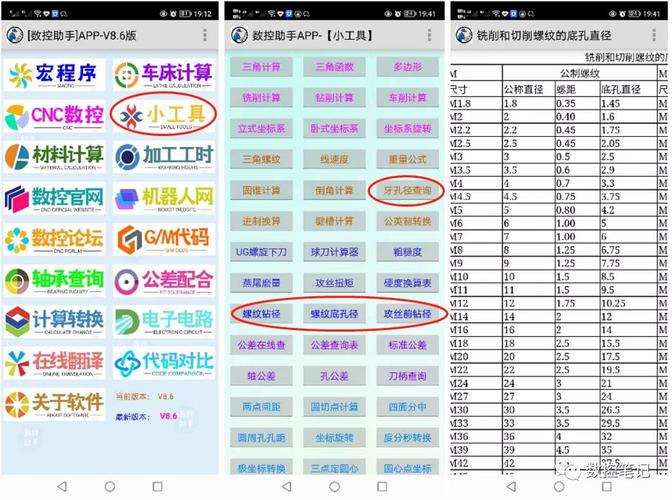Open the 材料计算 material calculation tile
This screenshot has width=672, height=500.
[54, 157]
